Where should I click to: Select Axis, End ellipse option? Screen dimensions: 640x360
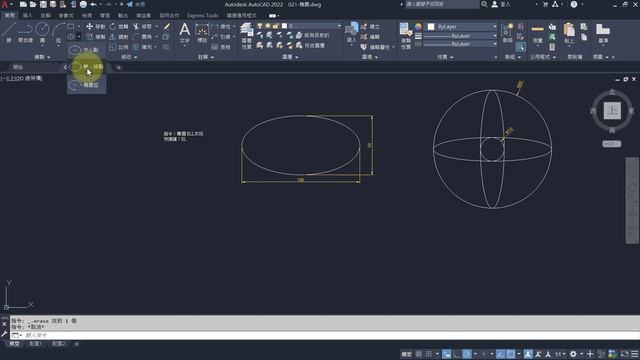click(x=87, y=67)
